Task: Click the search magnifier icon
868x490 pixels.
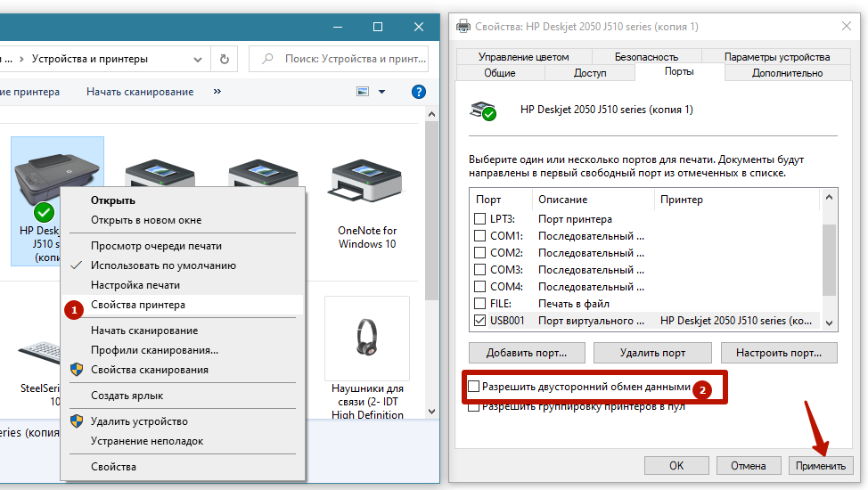Action: (267, 59)
